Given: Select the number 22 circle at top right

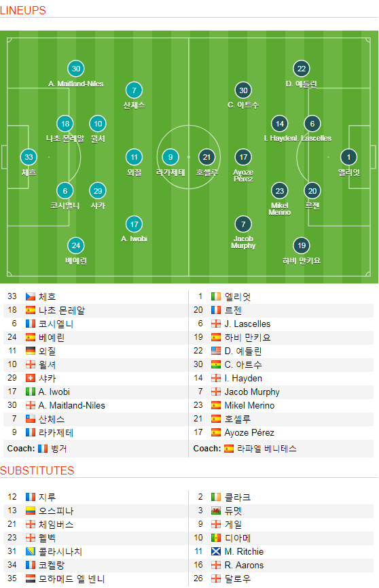Looking at the screenshot, I should click(302, 69).
